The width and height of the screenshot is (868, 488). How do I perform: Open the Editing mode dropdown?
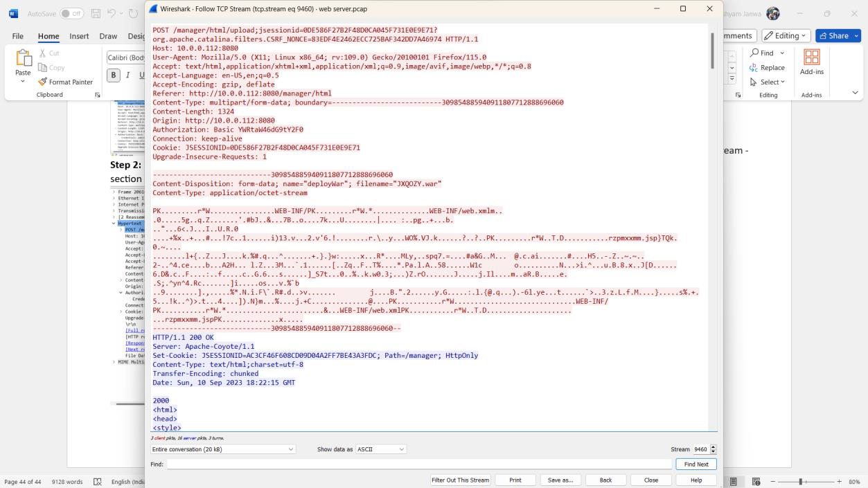[786, 35]
